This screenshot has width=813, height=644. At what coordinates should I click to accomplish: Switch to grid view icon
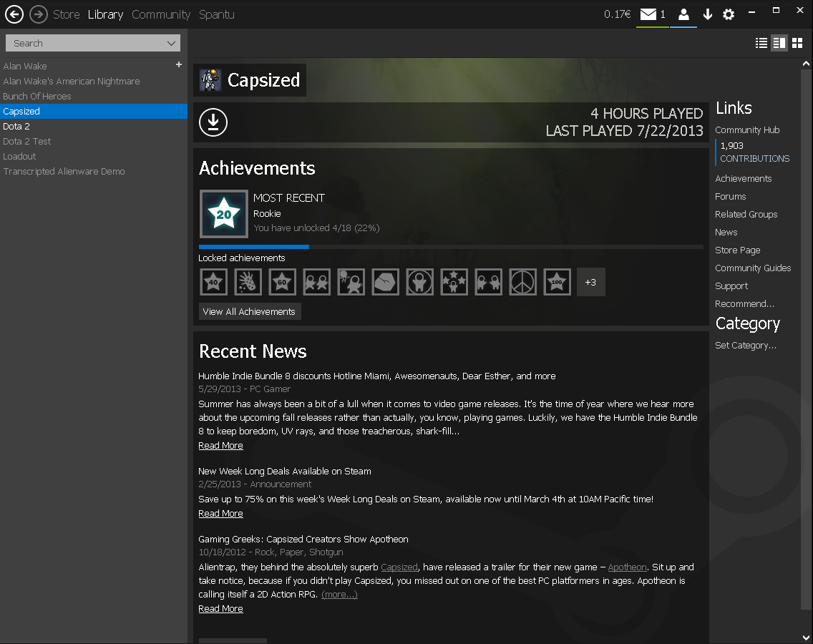tap(797, 43)
